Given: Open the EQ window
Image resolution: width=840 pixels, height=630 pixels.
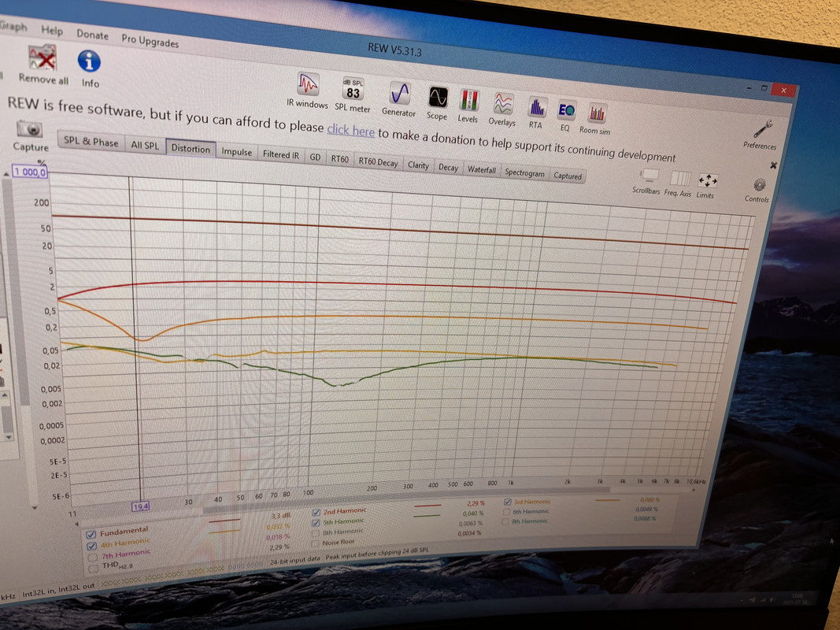Looking at the screenshot, I should (566, 111).
